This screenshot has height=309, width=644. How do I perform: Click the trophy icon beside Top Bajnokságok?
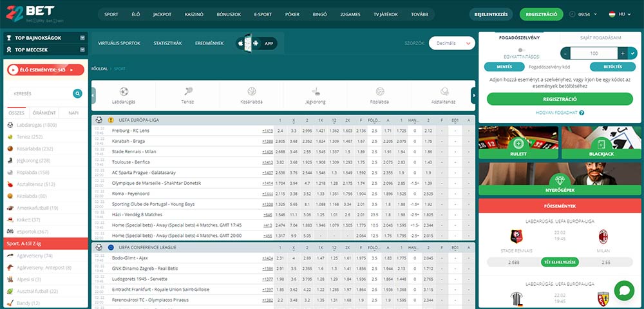(x=9, y=38)
